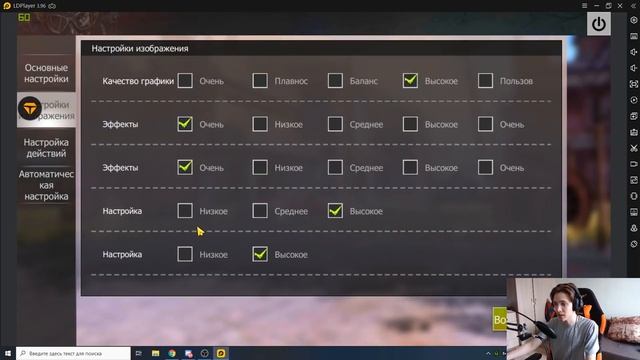Click Windows search box on taskbar
Image resolution: width=640 pixels, height=360 pixels.
pyautogui.click(x=73, y=353)
